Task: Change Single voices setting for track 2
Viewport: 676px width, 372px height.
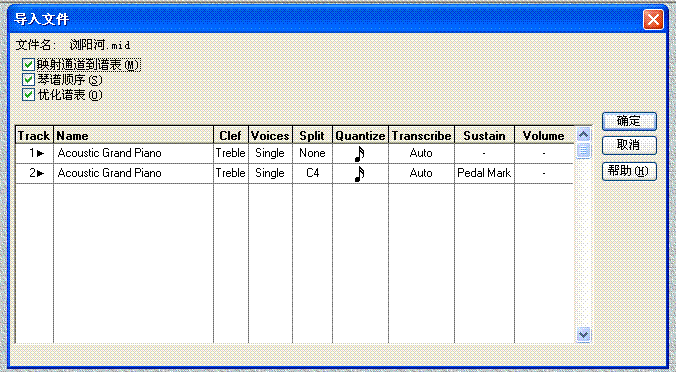Action: pos(270,173)
